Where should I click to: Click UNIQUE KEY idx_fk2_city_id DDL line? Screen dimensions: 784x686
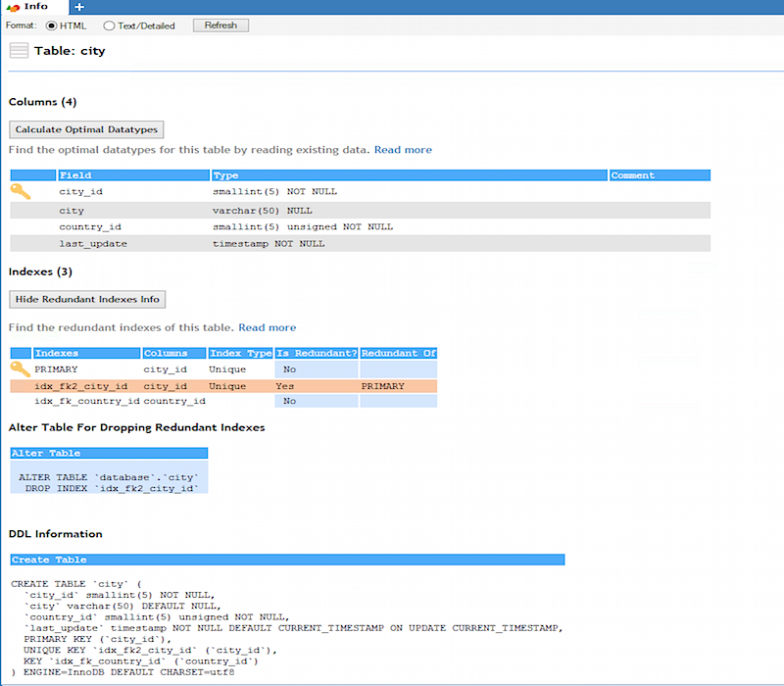(150, 650)
